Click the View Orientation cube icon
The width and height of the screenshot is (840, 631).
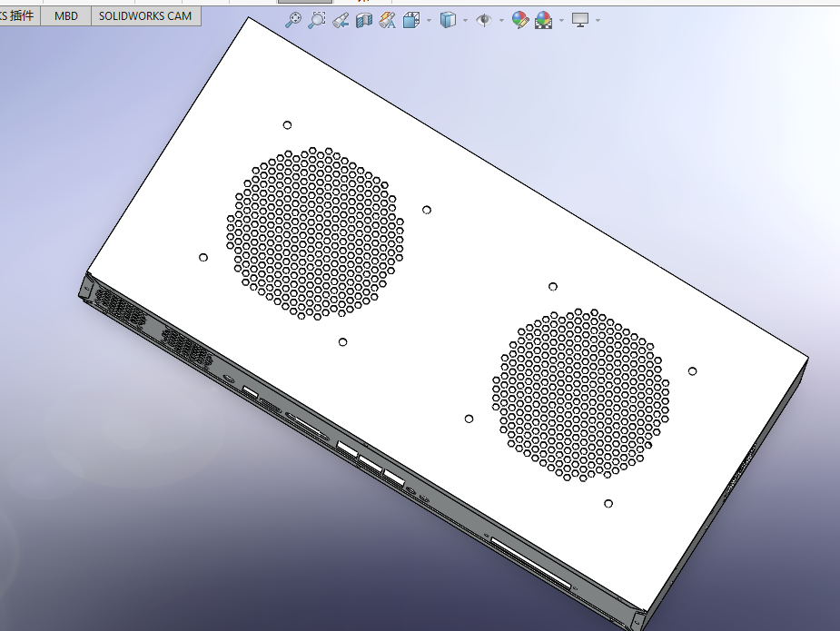pos(411,20)
